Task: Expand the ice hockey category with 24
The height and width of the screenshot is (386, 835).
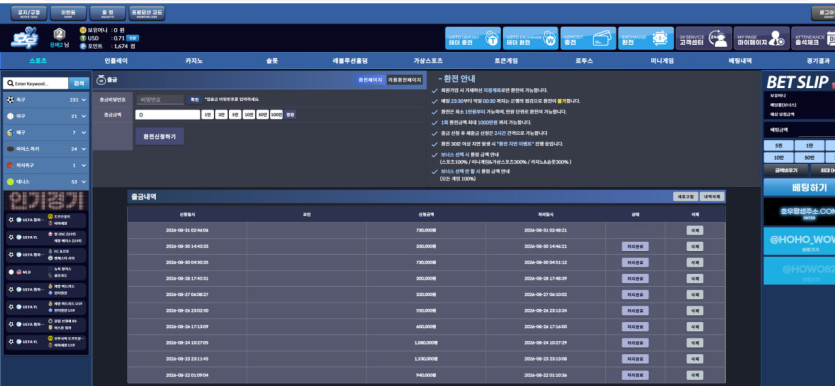Action: click(46, 149)
